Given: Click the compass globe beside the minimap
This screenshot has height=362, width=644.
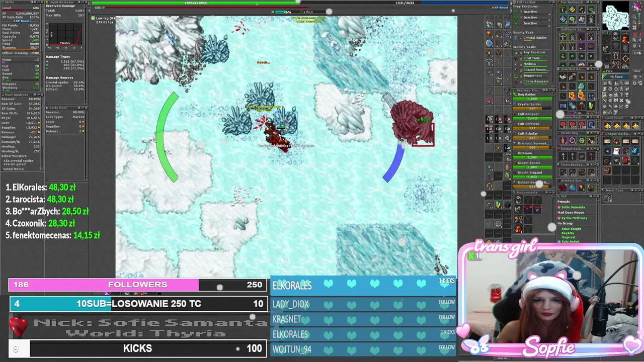Looking at the screenshot, I should (637, 7).
